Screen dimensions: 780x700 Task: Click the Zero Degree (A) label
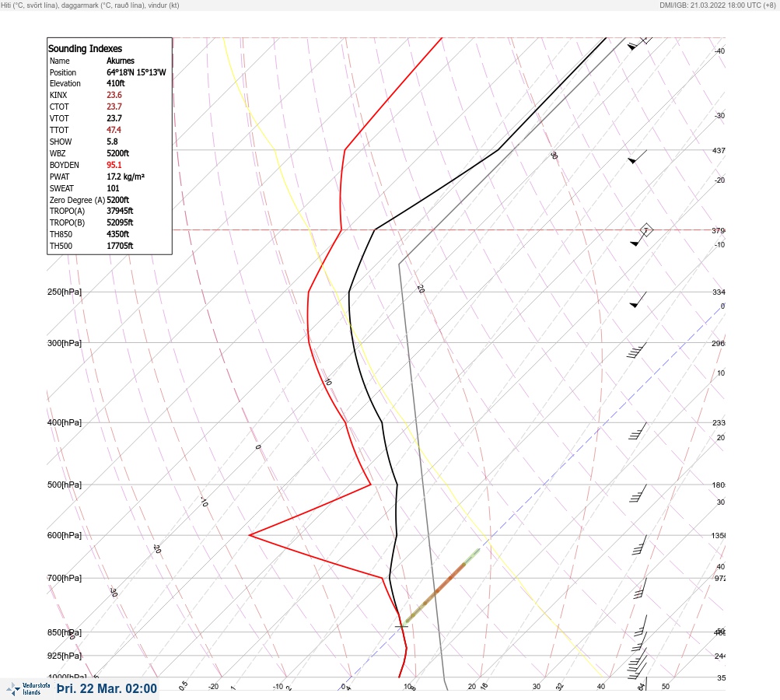coord(77,200)
